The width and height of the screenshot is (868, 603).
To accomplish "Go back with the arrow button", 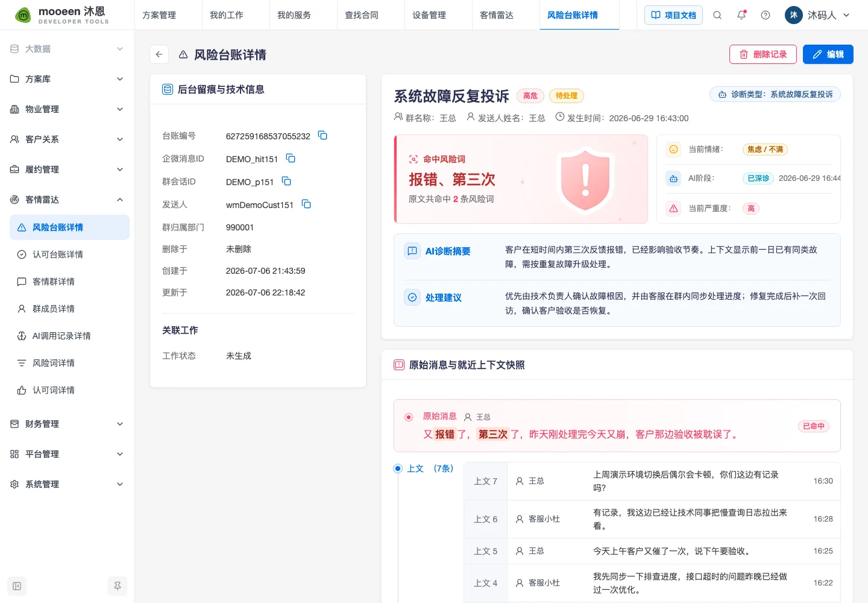I will [159, 54].
